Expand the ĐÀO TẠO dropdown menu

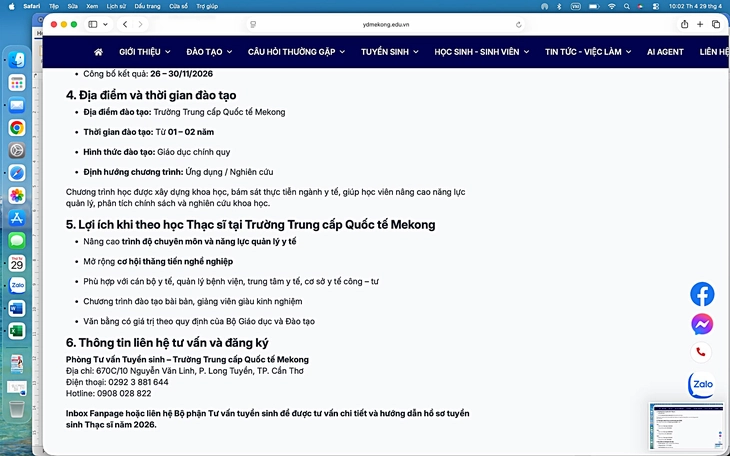point(209,52)
